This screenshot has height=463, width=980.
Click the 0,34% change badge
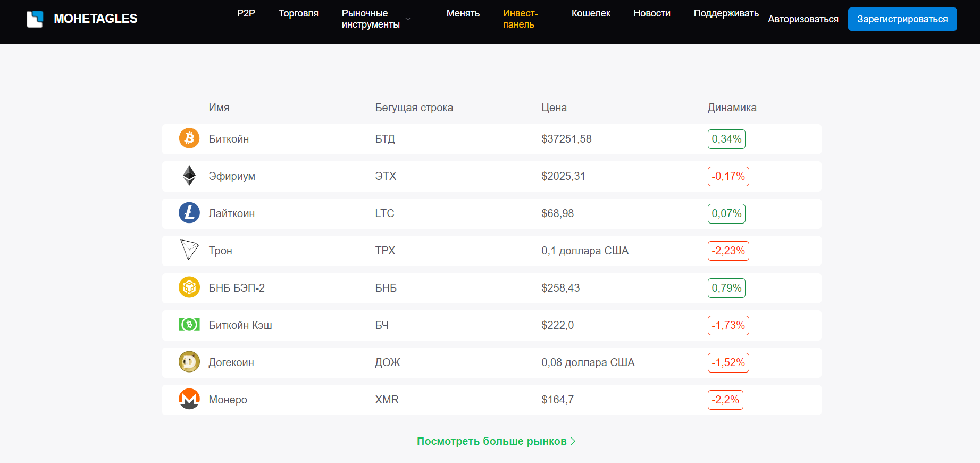pyautogui.click(x=726, y=139)
